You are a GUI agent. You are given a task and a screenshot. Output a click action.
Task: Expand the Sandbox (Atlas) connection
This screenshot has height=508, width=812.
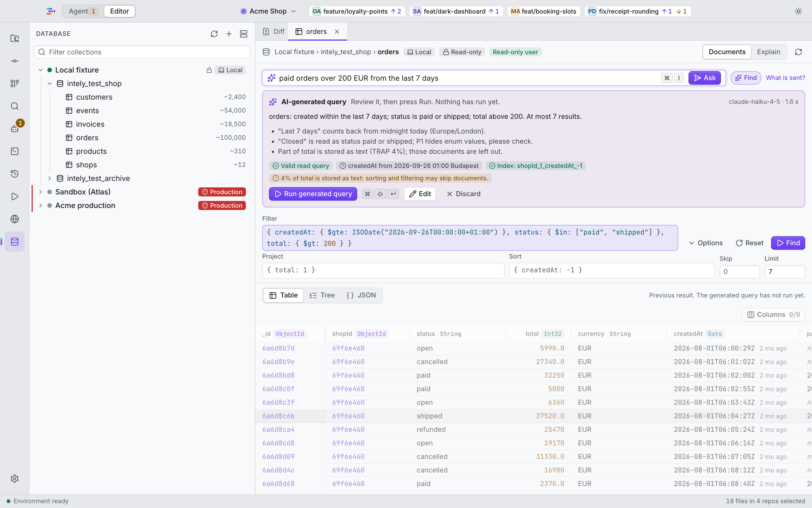coord(41,192)
